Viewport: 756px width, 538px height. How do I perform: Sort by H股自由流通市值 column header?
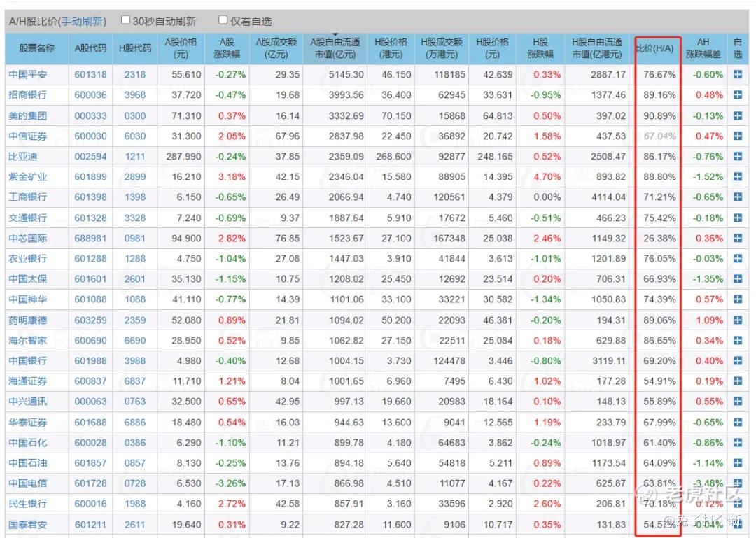[597, 48]
